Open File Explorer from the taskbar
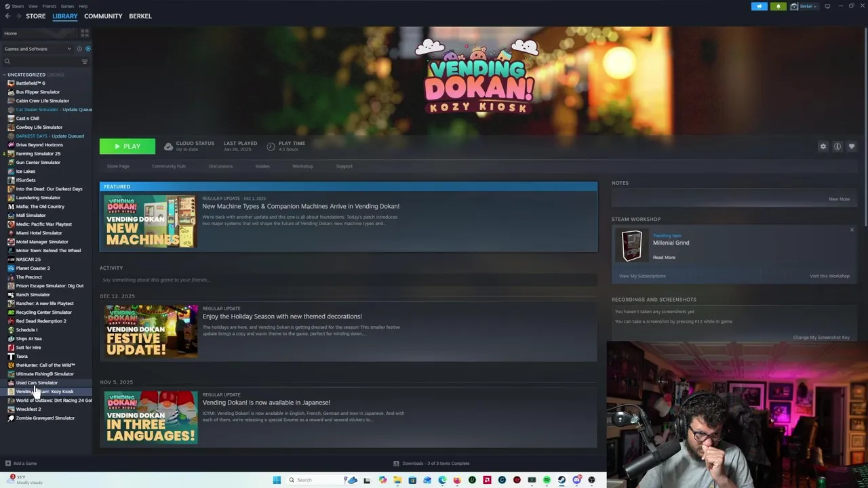 tap(397, 480)
